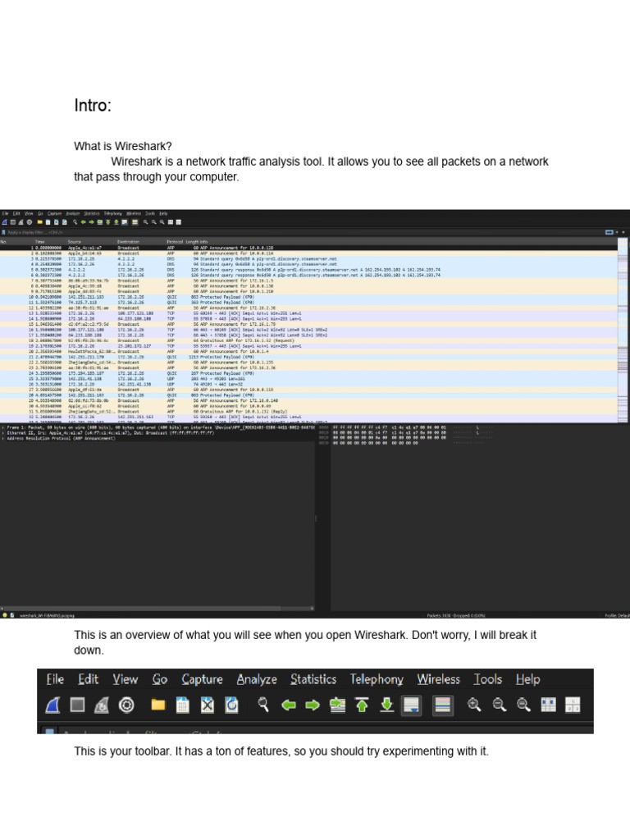Open the Go menu in enlarged menu bar
Image resolution: width=630 pixels, height=840 pixels.
point(160,679)
